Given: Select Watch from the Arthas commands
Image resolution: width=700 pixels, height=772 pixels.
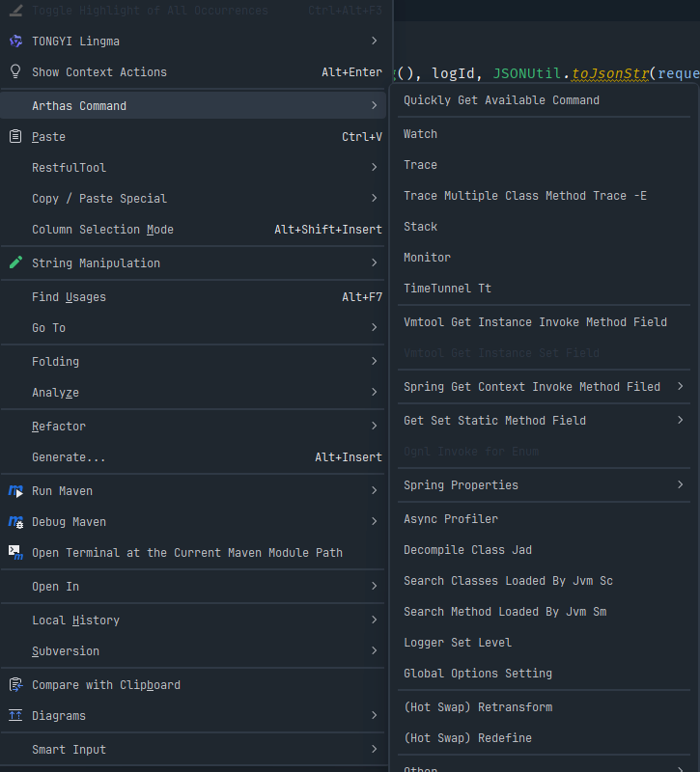Looking at the screenshot, I should tap(420, 134).
